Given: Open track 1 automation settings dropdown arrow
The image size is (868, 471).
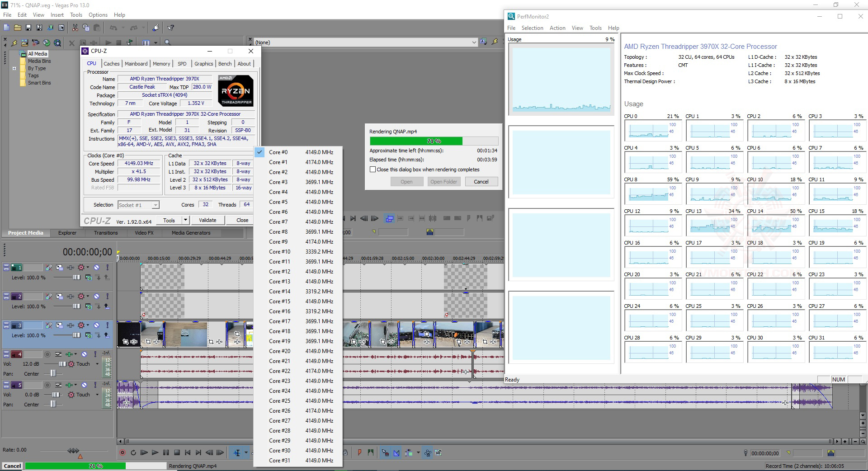Looking at the screenshot, I should coord(88,268).
